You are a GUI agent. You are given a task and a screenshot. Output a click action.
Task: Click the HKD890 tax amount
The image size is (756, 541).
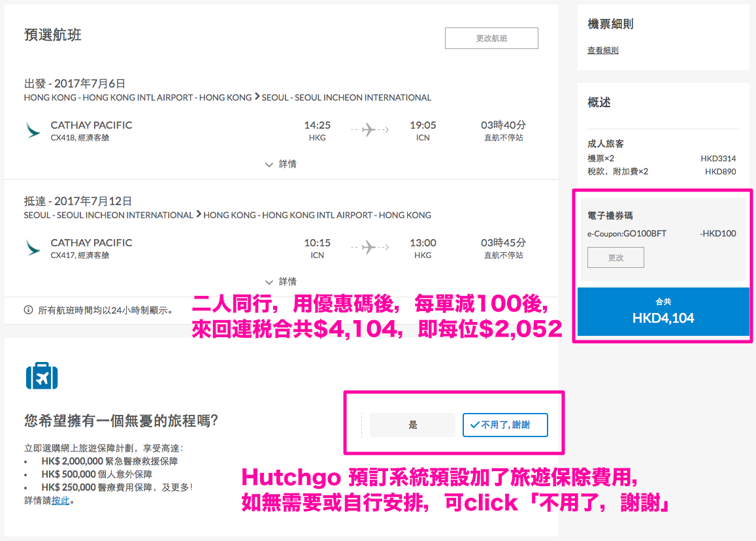[720, 172]
